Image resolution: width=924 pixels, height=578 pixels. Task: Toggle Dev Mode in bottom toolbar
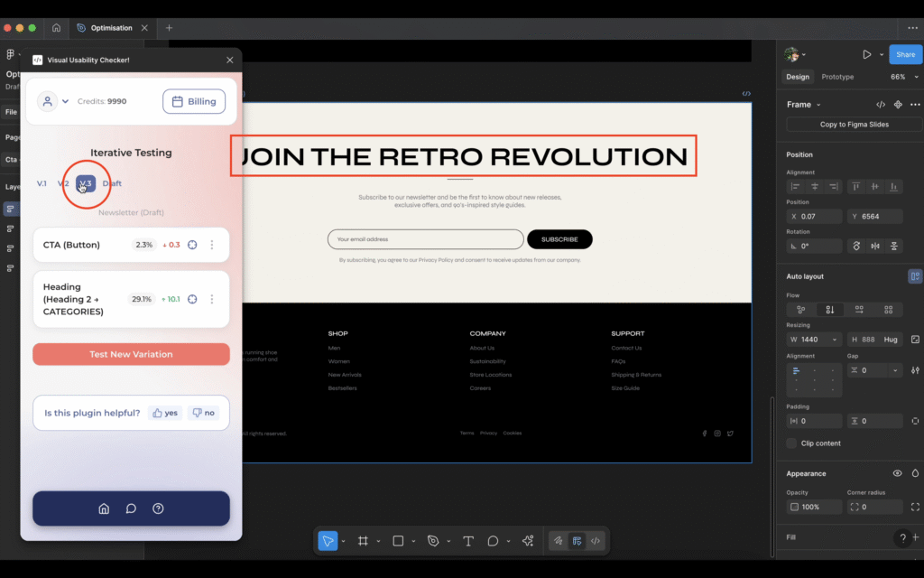(596, 541)
